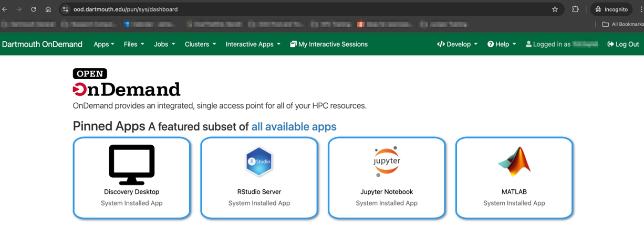Viewport: 644px width, 226px height.
Task: Click System Installed App under Jupyter Notebook
Action: point(387,203)
